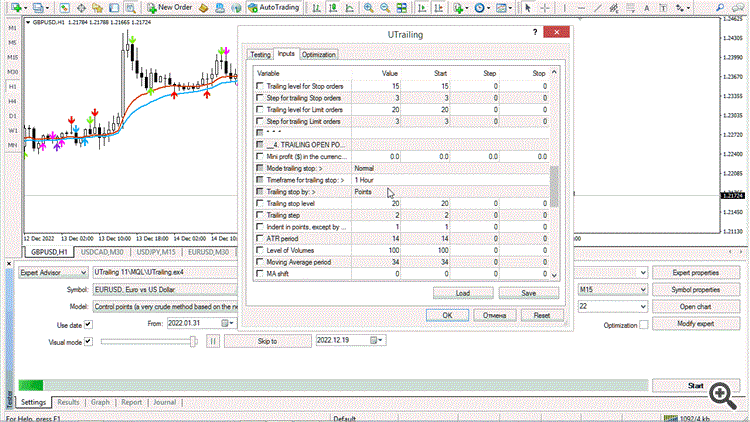Tile chart windows icon
This screenshot has width=750, height=422.
(402, 8)
